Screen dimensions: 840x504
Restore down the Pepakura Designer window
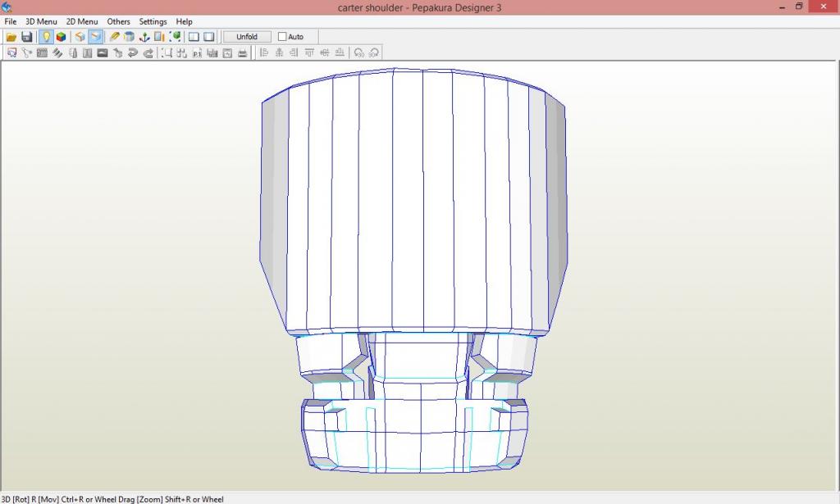pos(799,7)
